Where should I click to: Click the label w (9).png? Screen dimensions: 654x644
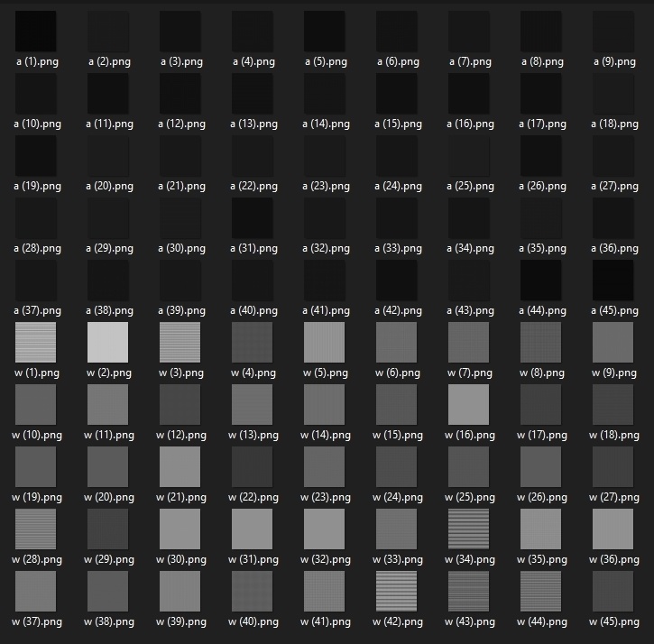coord(614,373)
